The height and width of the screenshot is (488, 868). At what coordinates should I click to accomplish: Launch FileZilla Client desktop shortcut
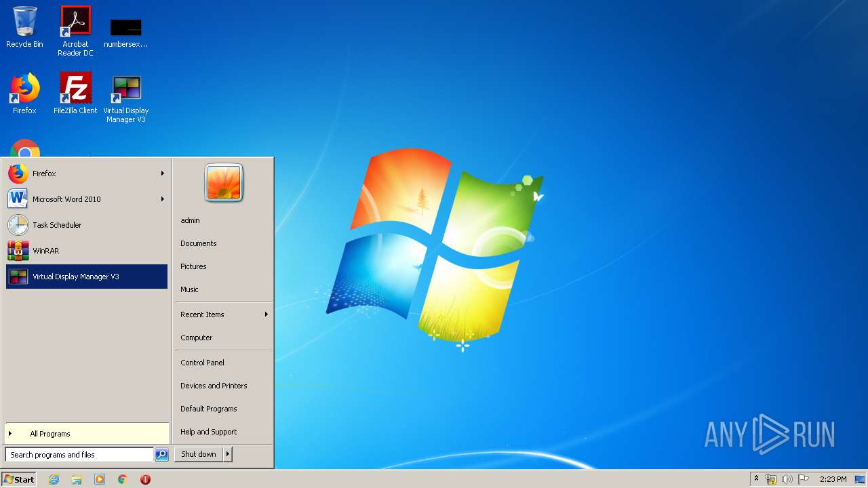point(75,94)
